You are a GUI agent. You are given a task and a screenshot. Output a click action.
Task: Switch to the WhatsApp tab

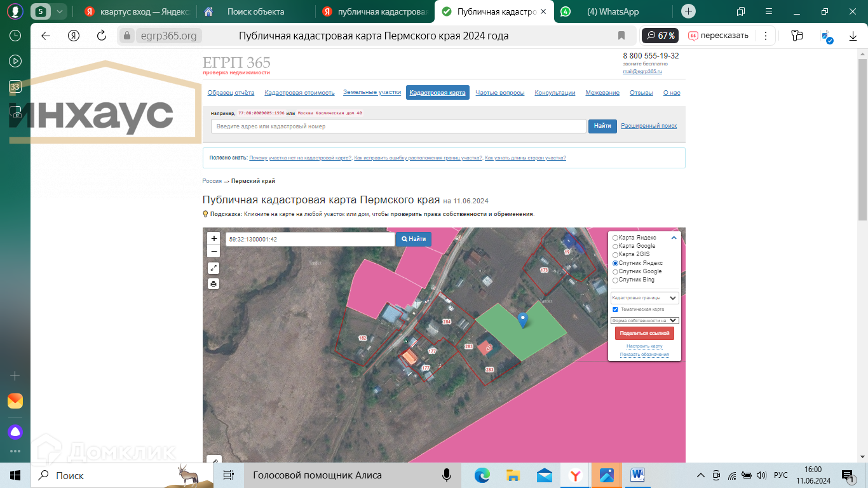click(x=613, y=11)
